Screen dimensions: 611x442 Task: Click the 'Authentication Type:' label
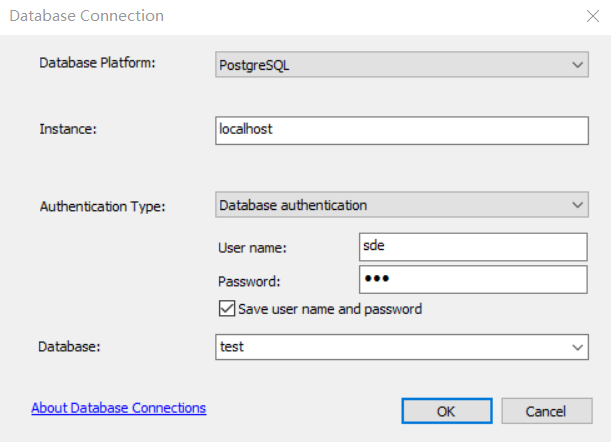pos(102,206)
